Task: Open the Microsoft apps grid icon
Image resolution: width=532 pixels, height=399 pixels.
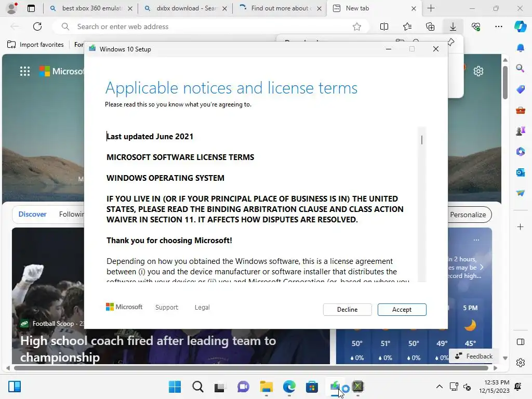Action: click(x=25, y=71)
